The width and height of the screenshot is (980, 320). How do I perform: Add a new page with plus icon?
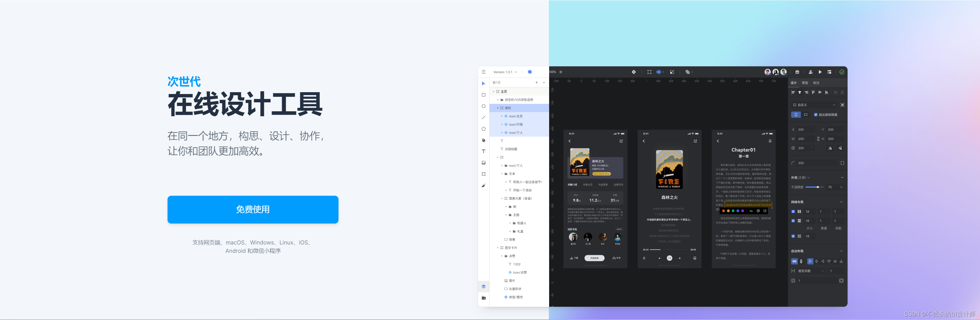click(x=537, y=83)
